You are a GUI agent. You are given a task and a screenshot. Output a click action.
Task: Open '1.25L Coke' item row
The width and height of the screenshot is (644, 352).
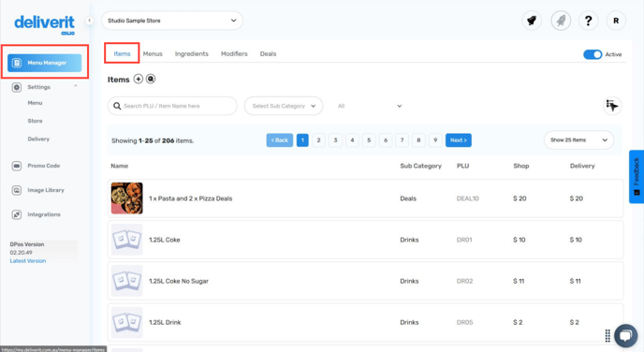click(x=366, y=240)
